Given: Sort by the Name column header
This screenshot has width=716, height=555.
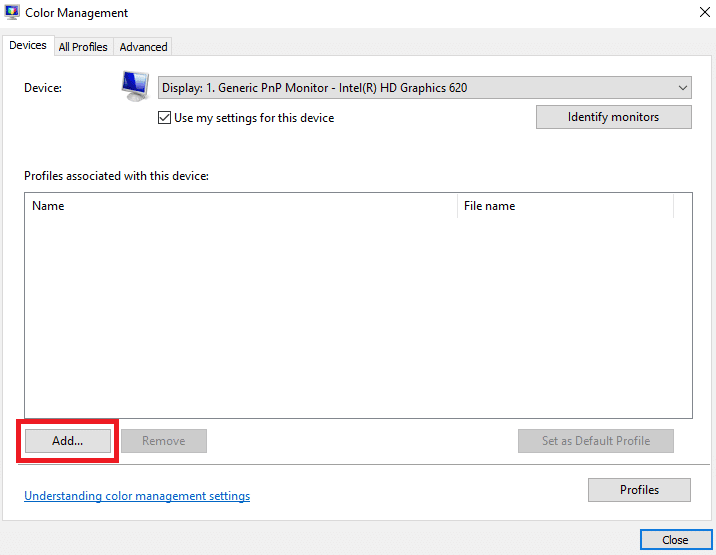Looking at the screenshot, I should point(241,206).
